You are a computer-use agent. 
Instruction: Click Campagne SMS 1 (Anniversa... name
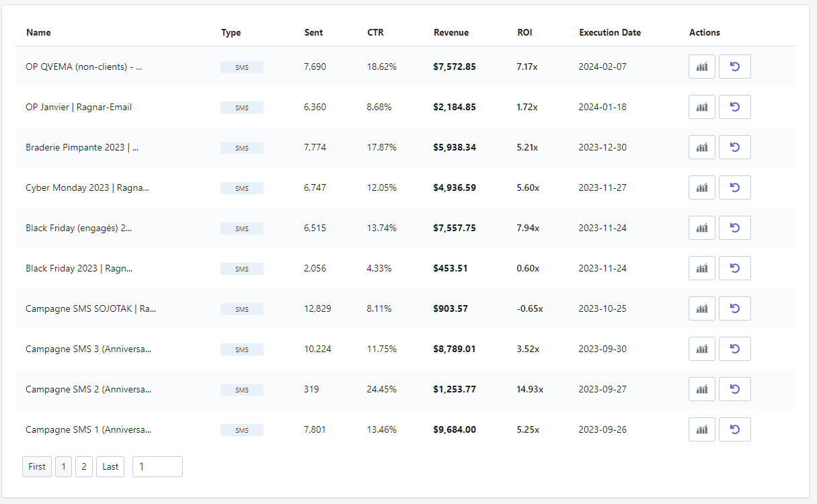pos(89,429)
